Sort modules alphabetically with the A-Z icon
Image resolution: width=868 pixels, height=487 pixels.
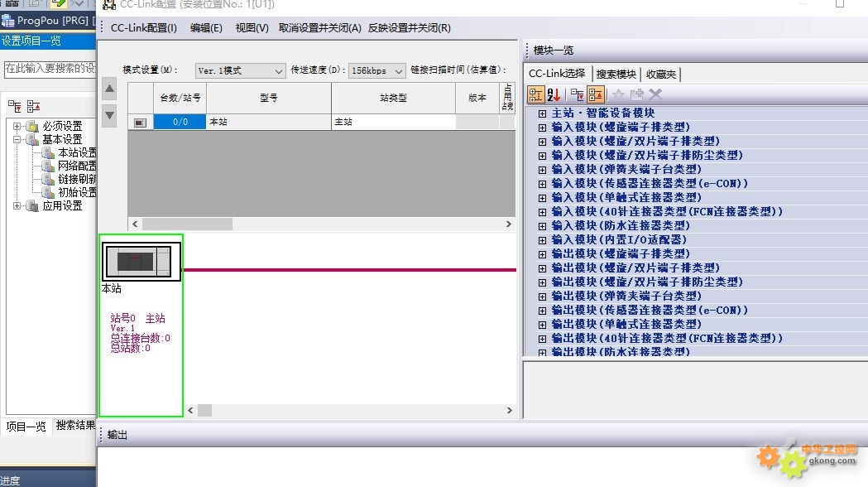pyautogui.click(x=554, y=95)
